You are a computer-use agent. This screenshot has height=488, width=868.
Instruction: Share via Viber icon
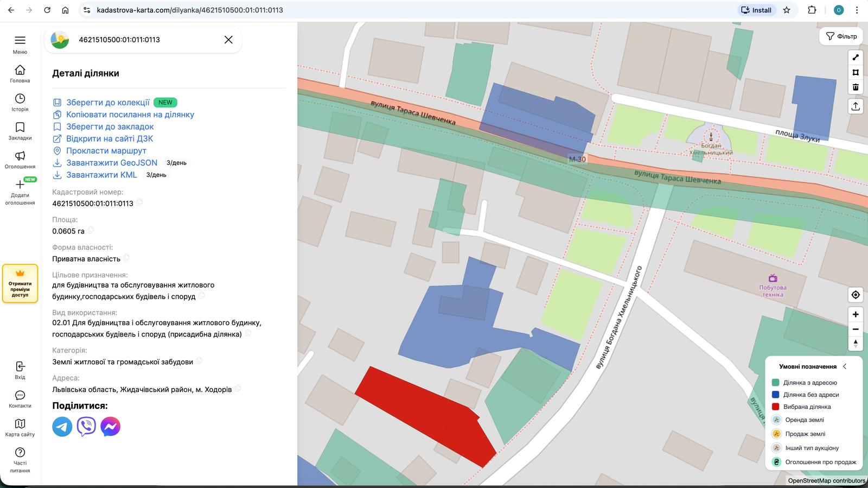click(86, 427)
